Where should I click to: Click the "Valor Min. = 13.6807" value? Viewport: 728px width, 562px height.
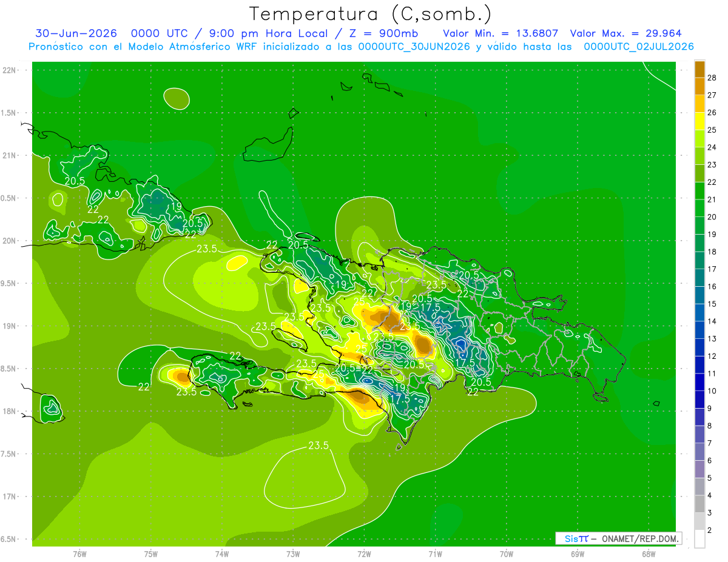click(500, 33)
